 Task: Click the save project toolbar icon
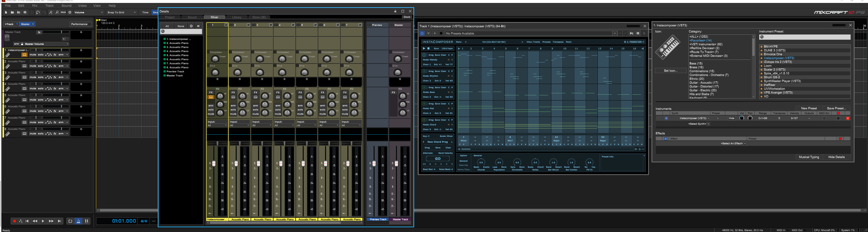tap(25, 12)
